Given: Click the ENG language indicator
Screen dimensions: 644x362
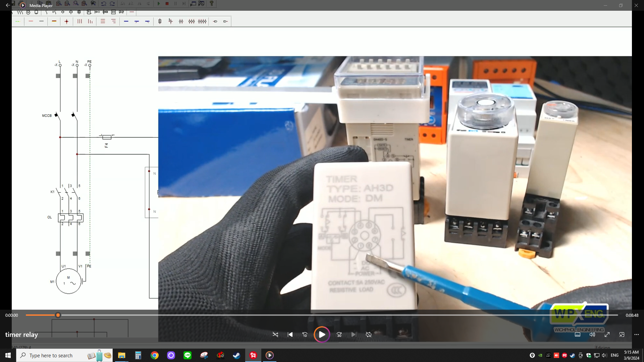Looking at the screenshot, I should (614, 355).
